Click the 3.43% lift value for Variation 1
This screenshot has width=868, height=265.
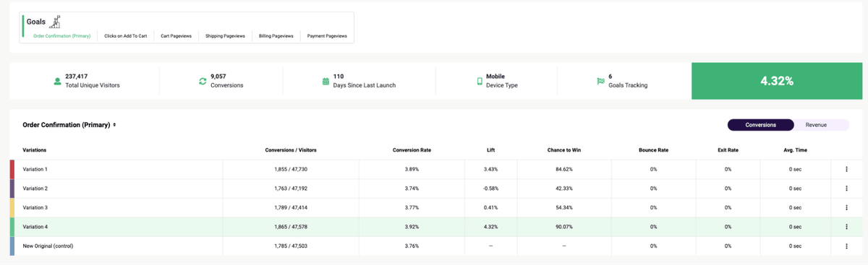click(491, 169)
